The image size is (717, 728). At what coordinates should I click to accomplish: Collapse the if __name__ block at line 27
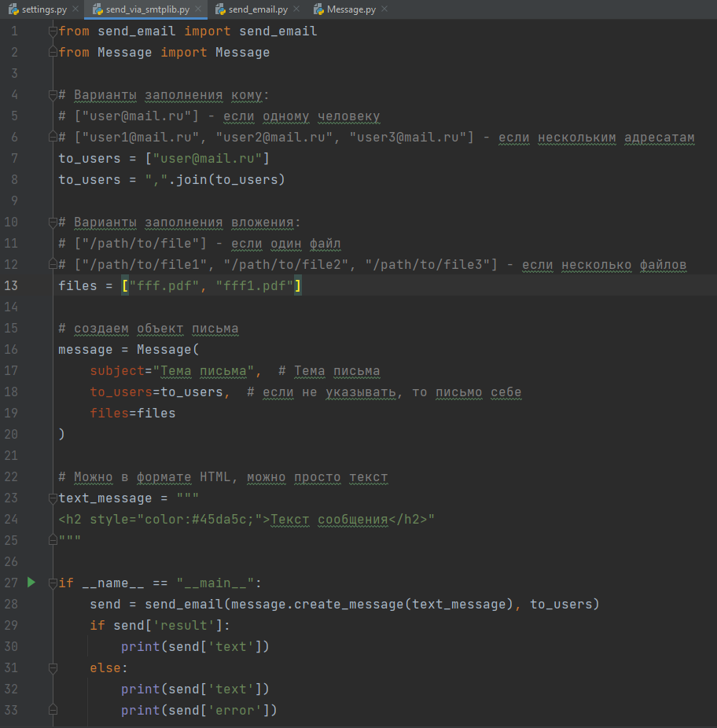point(53,583)
